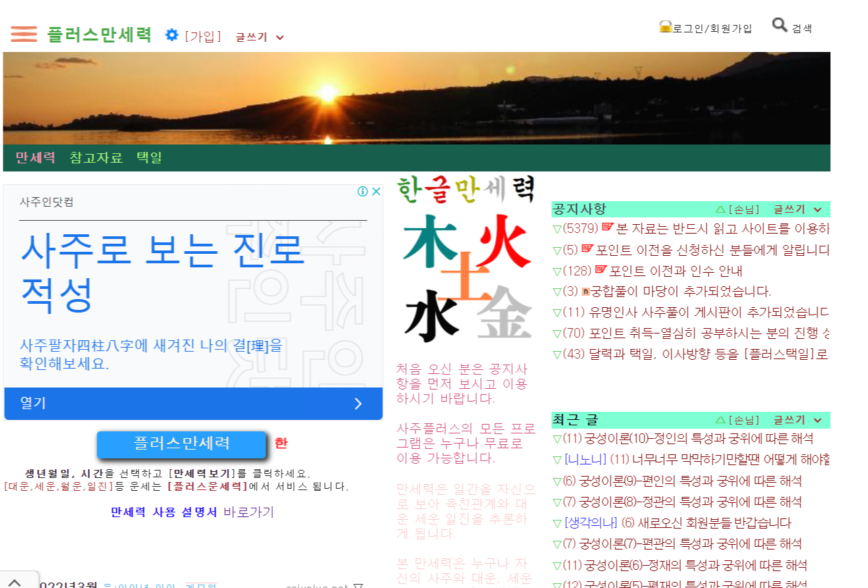Open notice 포인트 이전과 인수 안내
The height and width of the screenshot is (588, 868).
point(675,271)
